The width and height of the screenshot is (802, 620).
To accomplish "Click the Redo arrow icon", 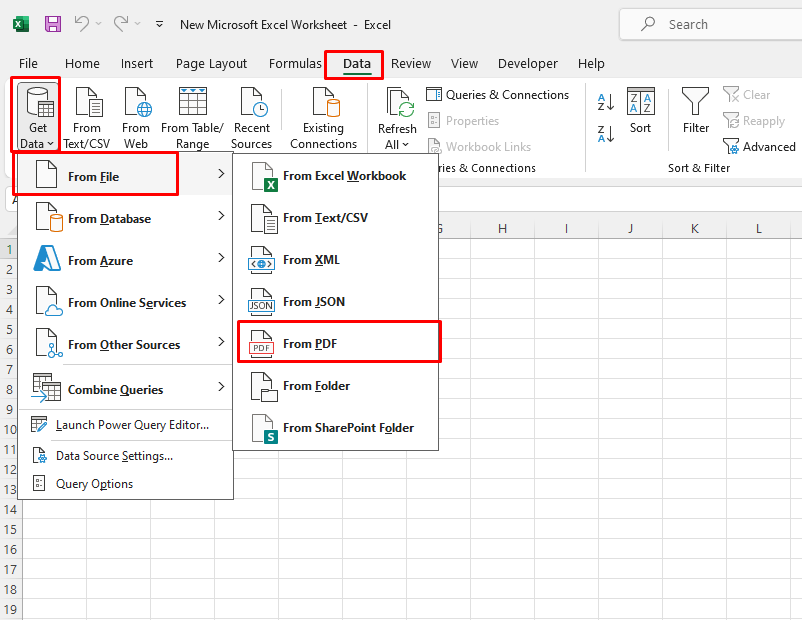I will [121, 24].
